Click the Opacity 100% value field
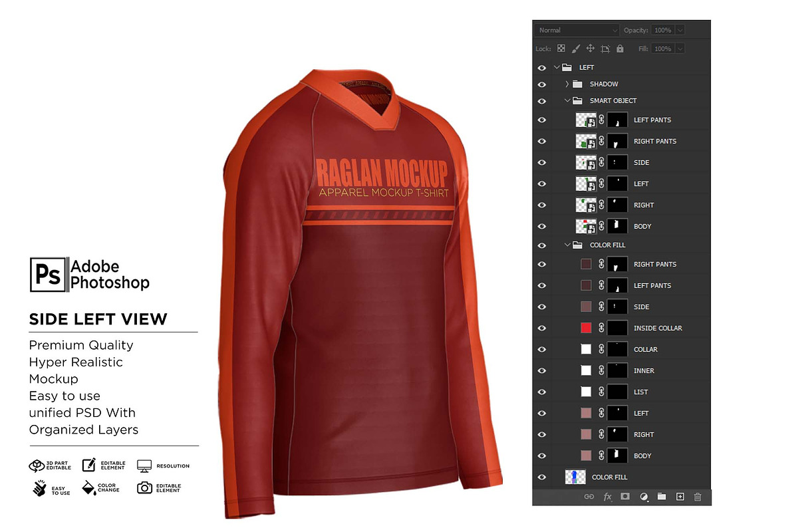This screenshot has width=798, height=532. [663, 30]
